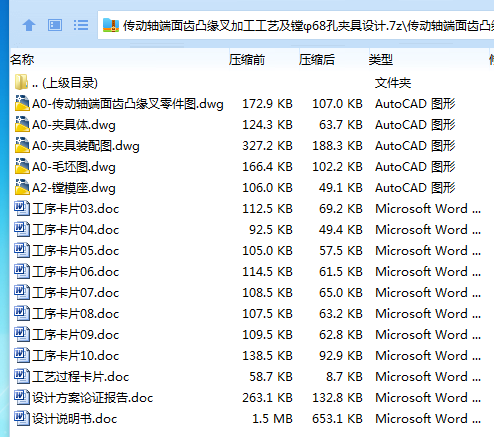Select file 设计方案论证报告.doc
Screen dimensions: 494x437
[x=93, y=398]
